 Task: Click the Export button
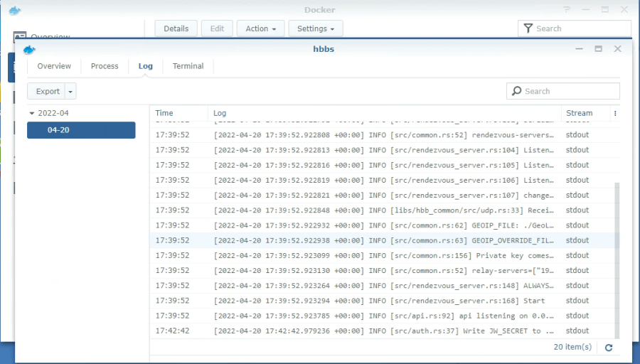48,91
